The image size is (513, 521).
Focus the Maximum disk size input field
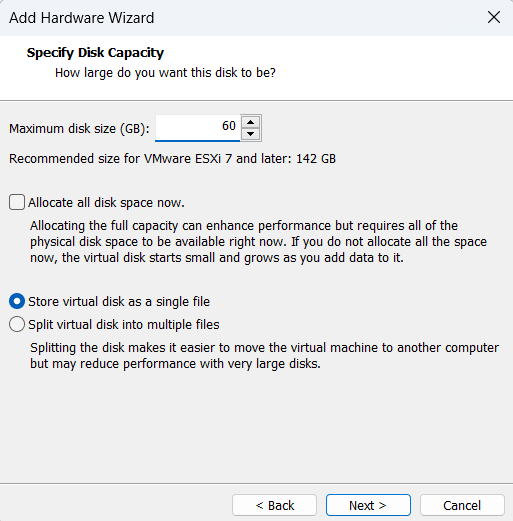click(197, 128)
